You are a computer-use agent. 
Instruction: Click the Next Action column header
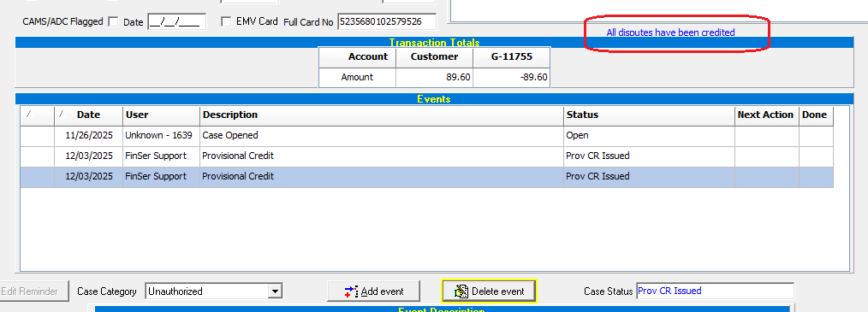tap(766, 115)
